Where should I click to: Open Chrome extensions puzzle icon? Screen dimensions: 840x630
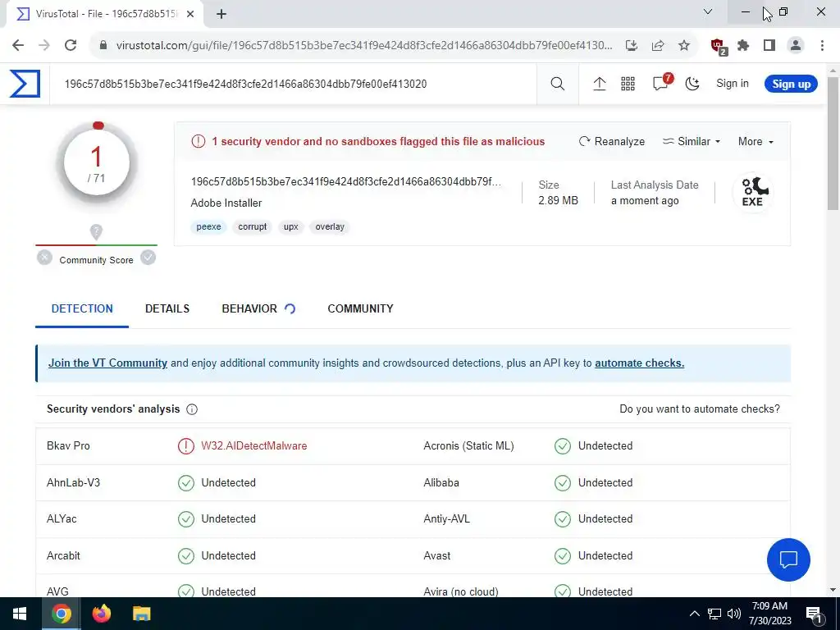[x=743, y=46]
